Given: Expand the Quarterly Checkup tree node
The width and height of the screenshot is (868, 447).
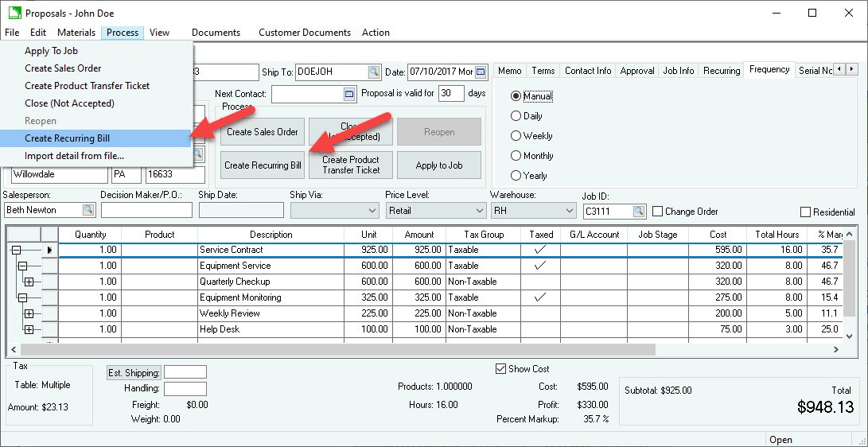Looking at the screenshot, I should tap(29, 282).
